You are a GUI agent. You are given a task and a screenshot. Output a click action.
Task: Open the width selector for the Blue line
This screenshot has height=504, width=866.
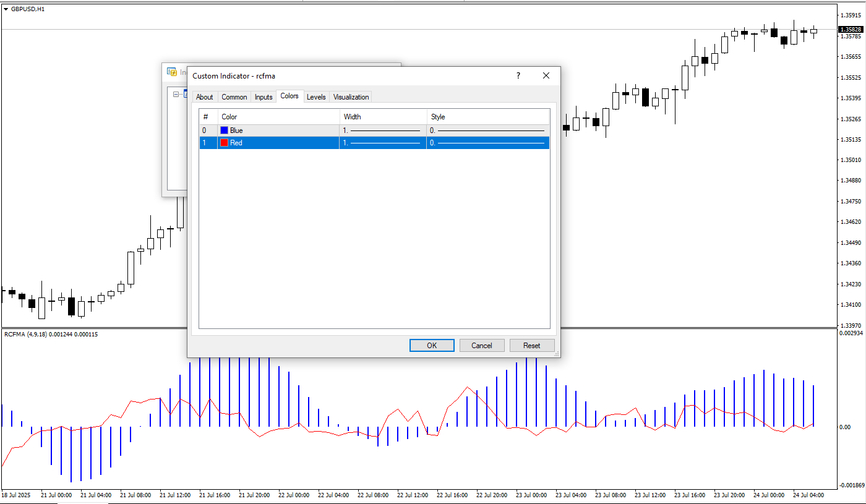pyautogui.click(x=382, y=130)
